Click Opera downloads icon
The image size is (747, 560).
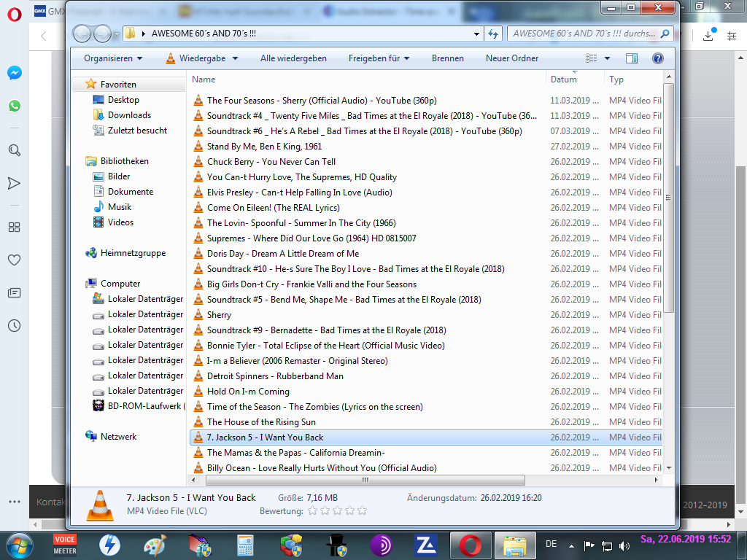tap(708, 35)
